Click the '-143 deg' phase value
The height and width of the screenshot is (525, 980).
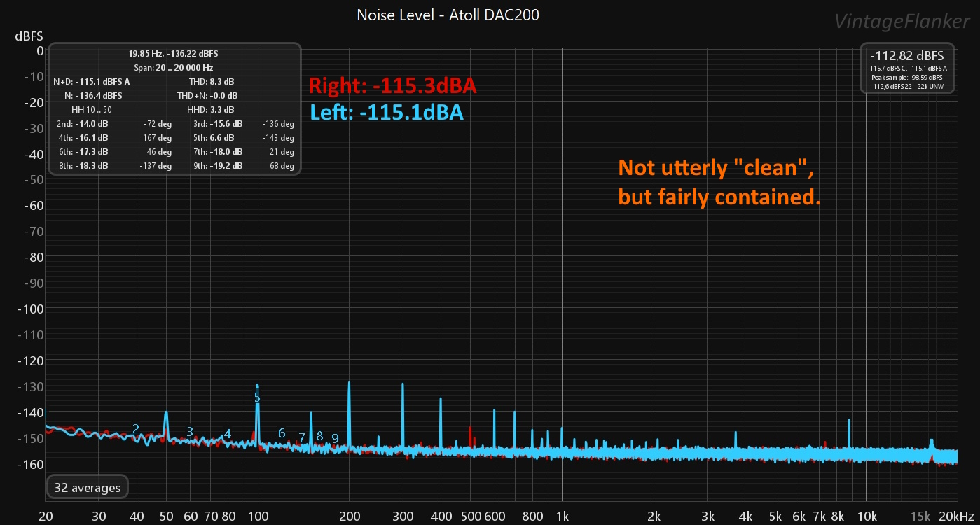tap(278, 138)
